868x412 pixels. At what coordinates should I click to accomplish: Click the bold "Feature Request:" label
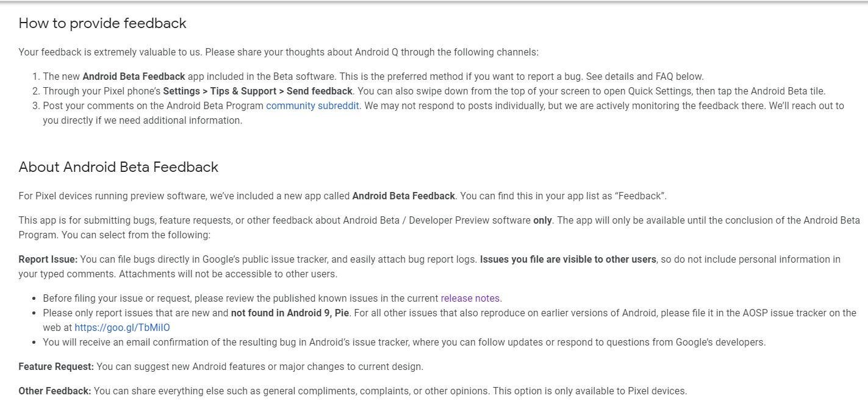(56, 366)
